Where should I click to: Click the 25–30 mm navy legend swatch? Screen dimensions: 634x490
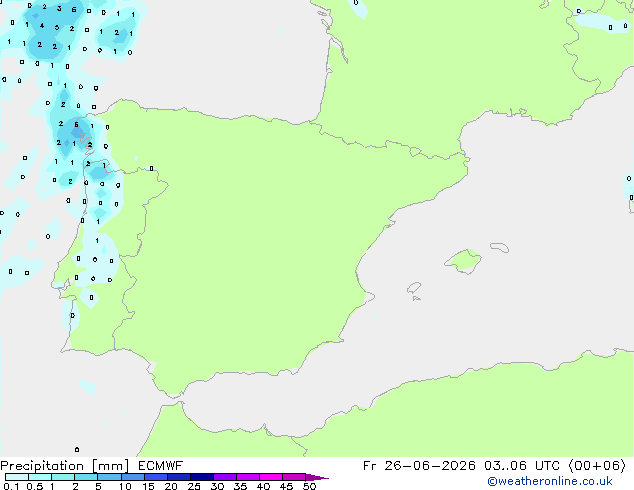202,477
